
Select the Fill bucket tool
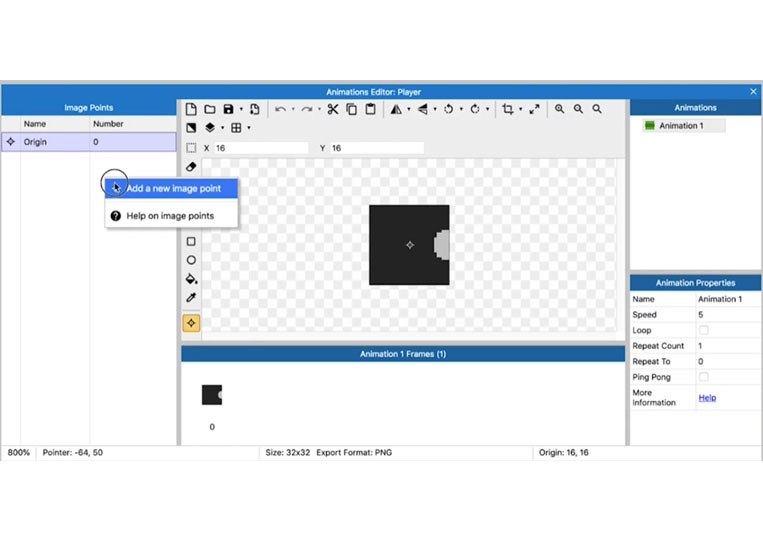click(x=191, y=279)
